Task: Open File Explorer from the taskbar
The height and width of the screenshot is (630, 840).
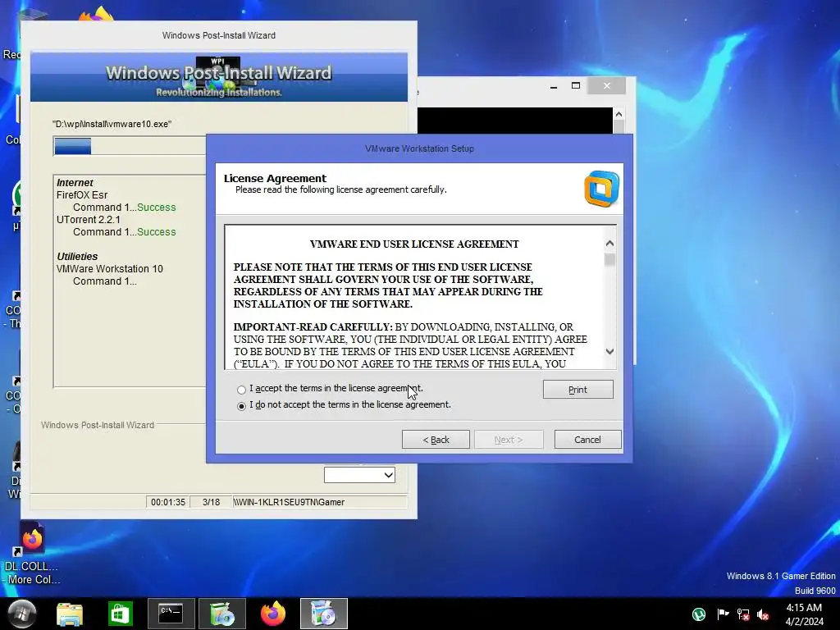Action: 70,614
